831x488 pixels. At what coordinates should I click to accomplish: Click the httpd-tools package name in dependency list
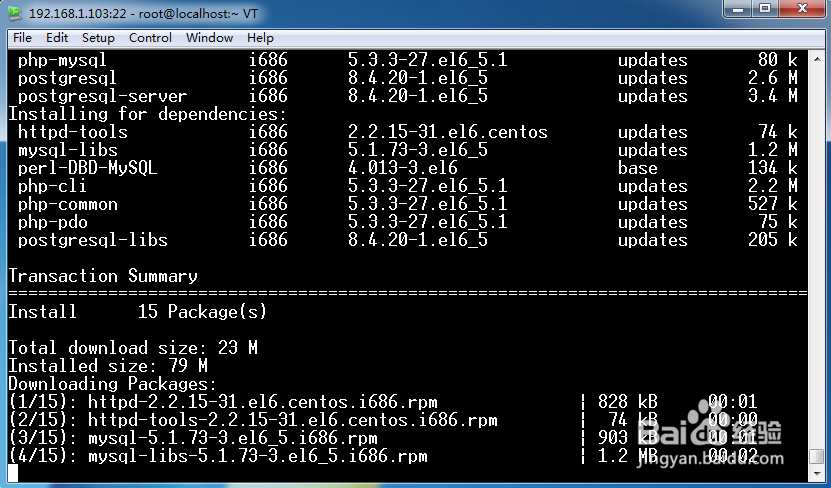pos(73,132)
